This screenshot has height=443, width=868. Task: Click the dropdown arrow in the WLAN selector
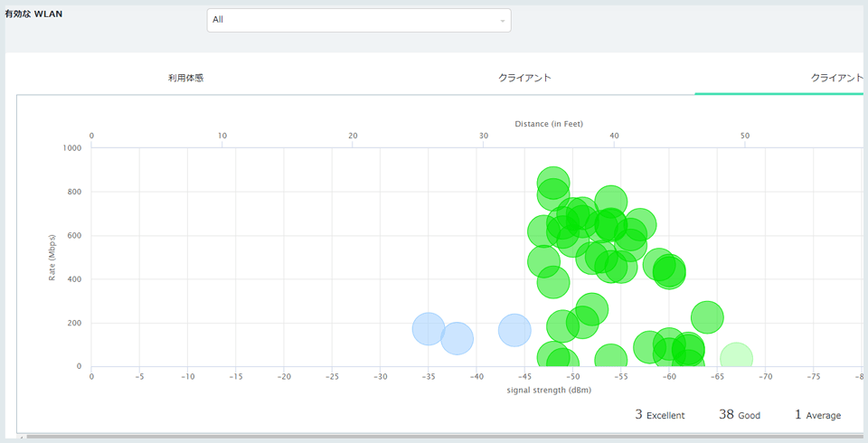[x=502, y=21]
